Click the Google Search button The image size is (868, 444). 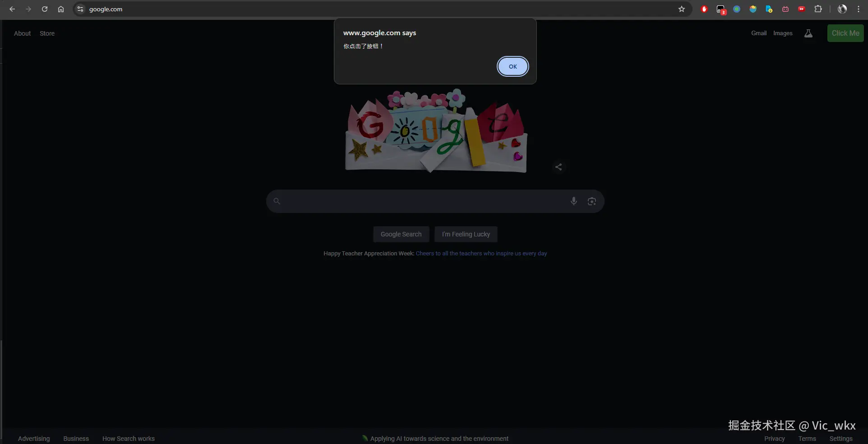[401, 234]
